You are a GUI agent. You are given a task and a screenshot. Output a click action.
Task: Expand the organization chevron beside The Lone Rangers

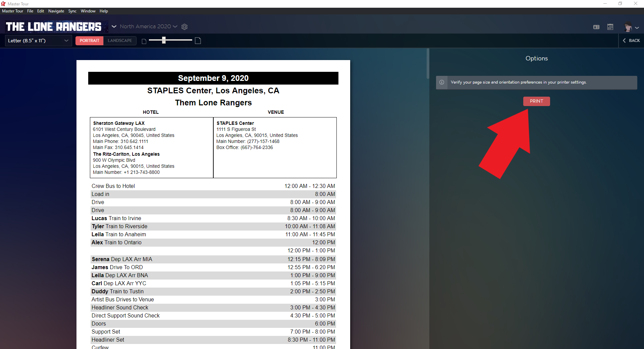(x=114, y=27)
